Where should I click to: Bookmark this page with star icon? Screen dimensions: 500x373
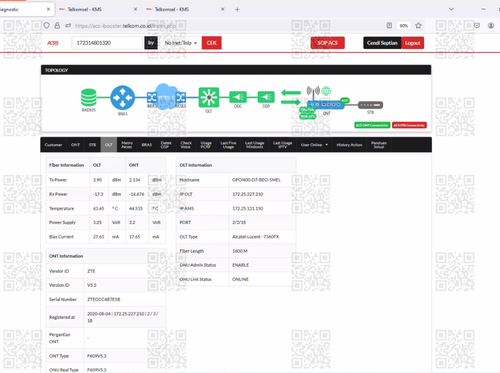click(x=418, y=25)
